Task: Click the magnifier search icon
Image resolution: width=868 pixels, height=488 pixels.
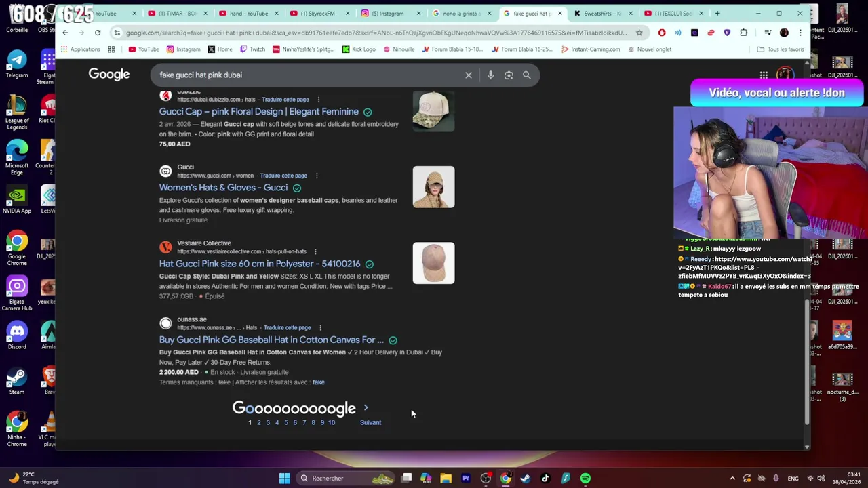Action: tap(527, 75)
